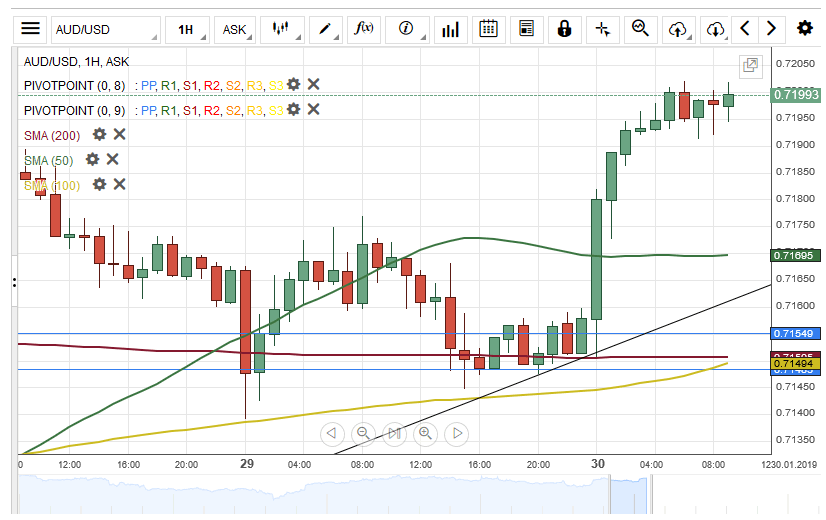Remove the SMA (200) indicator
The width and height of the screenshot is (826, 520).
pyautogui.click(x=119, y=134)
